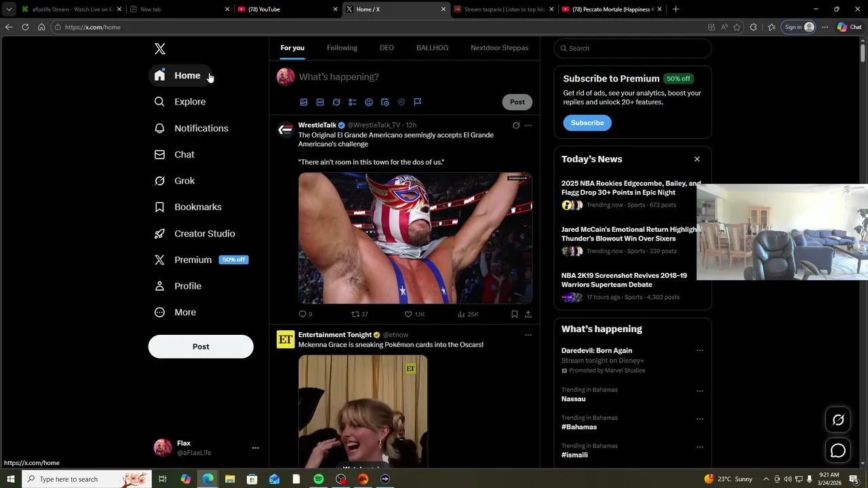Switch to the Following tab
This screenshot has height=488, width=868.
click(342, 48)
